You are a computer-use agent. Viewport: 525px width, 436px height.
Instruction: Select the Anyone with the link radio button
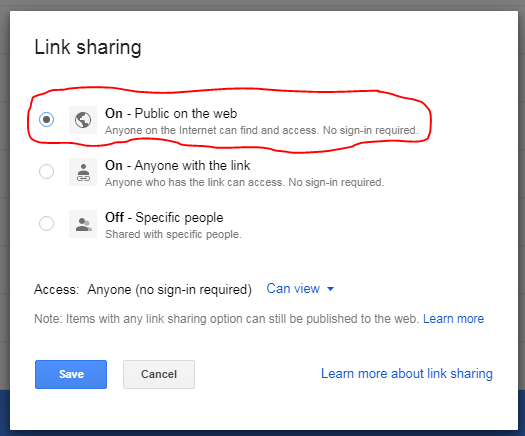[46, 171]
